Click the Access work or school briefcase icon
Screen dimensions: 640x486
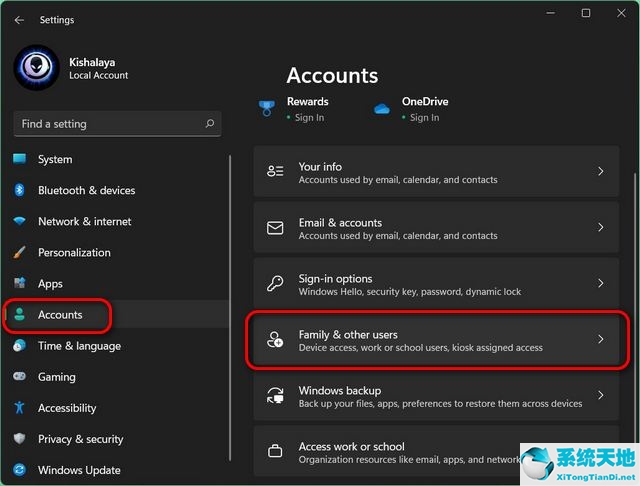[275, 451]
